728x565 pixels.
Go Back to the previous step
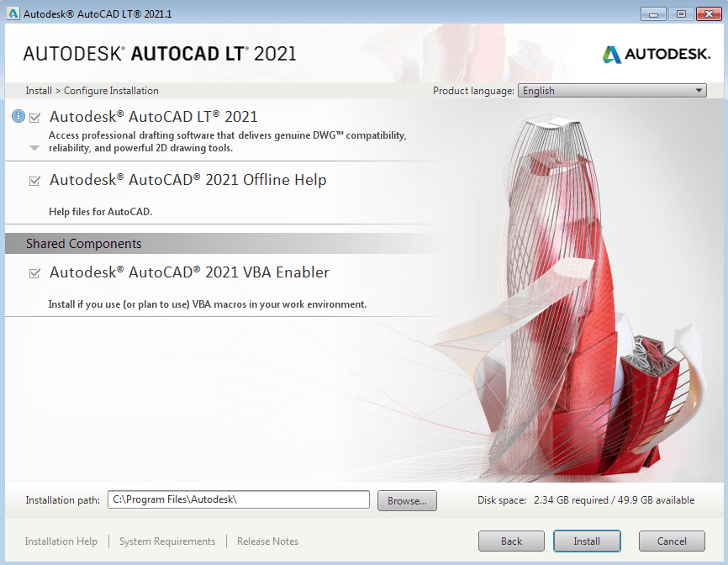click(x=511, y=541)
